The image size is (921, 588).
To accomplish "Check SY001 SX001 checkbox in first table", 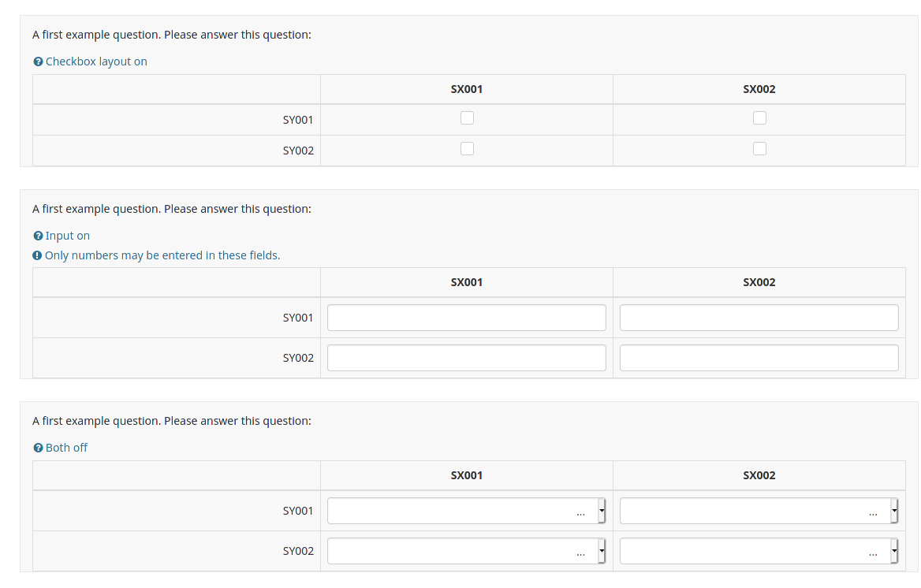I will [467, 118].
